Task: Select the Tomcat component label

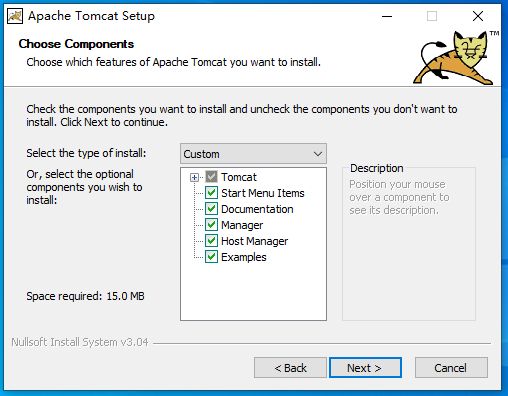Action: pos(239,177)
